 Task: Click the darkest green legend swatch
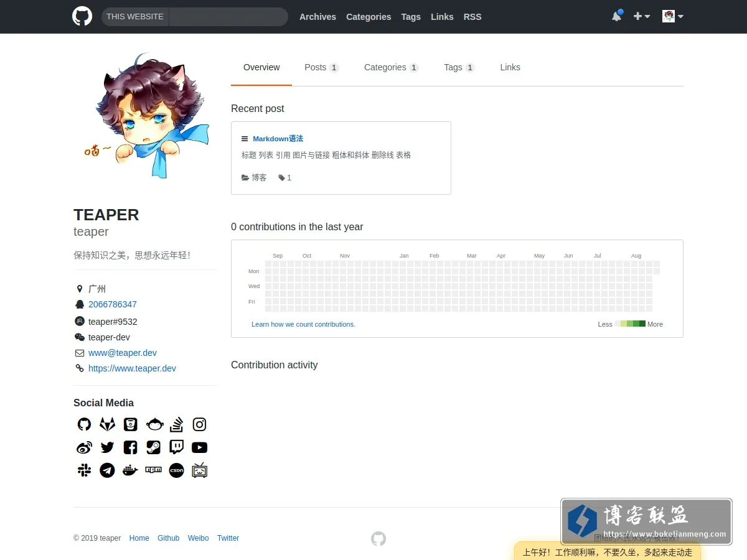click(642, 324)
